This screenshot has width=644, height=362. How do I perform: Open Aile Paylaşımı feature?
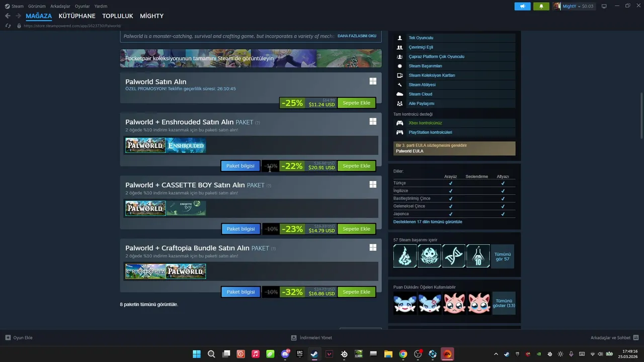coord(454,104)
